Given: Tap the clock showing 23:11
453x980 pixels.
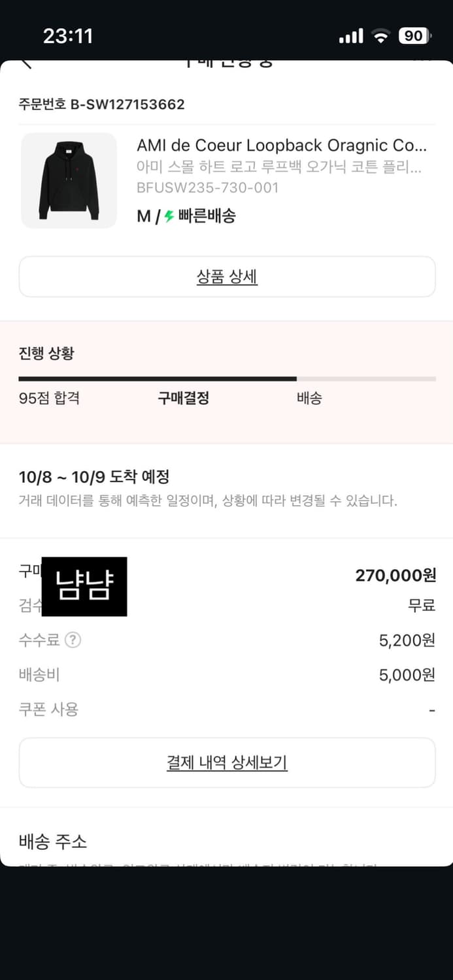Looking at the screenshot, I should (68, 36).
